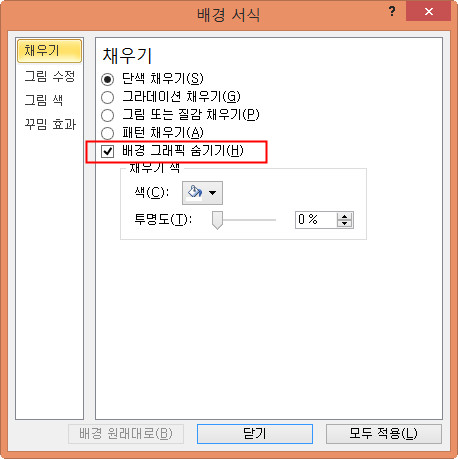458x459 pixels.
Task: Uncheck 배경 그래픽 숨기기 checkbox
Action: (x=107, y=151)
